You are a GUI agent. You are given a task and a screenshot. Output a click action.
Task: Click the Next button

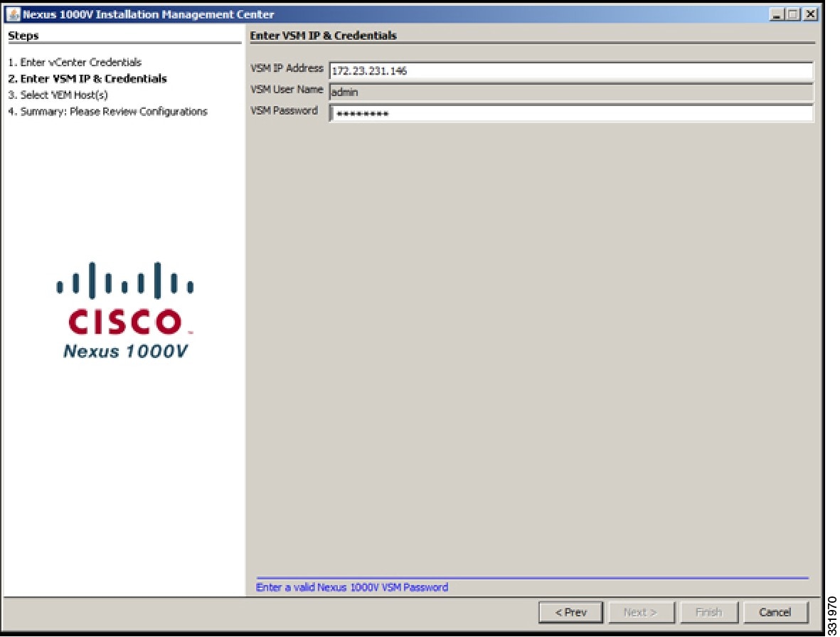coord(641,612)
